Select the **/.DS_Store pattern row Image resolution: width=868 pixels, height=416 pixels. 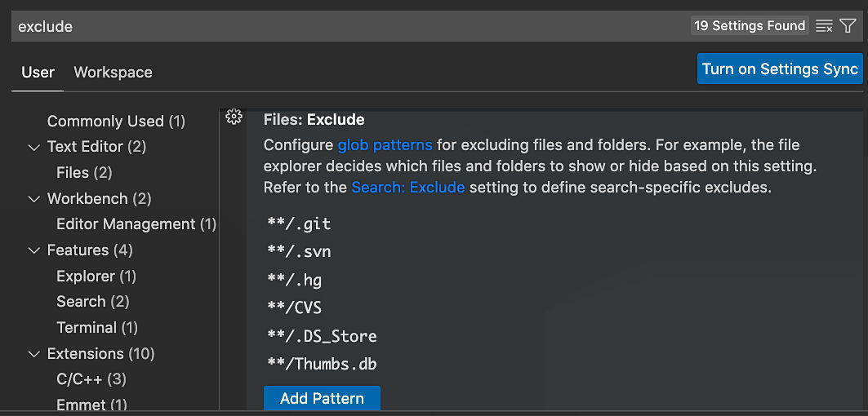coord(322,336)
